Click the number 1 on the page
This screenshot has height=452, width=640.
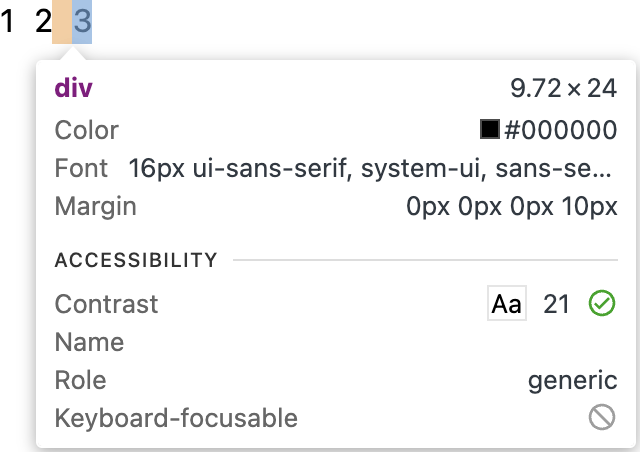coord(8,21)
